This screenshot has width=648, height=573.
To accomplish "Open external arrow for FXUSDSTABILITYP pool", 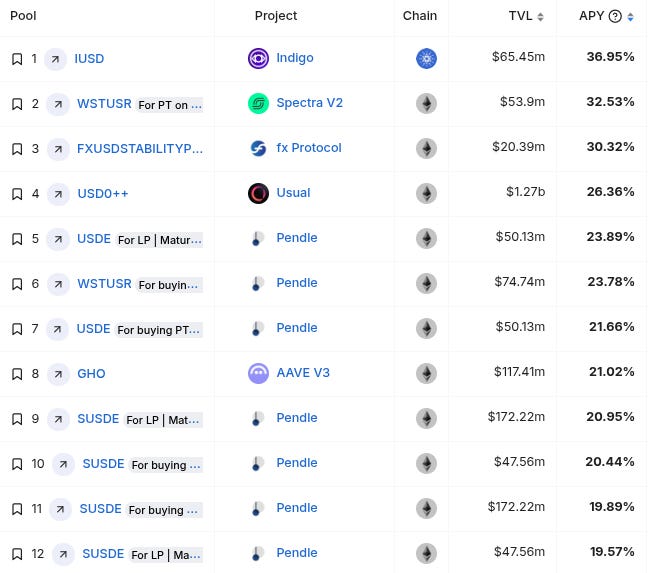I will click(x=58, y=149).
